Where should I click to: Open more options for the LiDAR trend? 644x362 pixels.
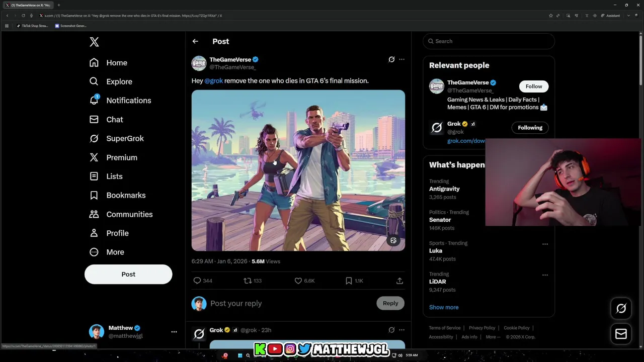[x=545, y=275]
